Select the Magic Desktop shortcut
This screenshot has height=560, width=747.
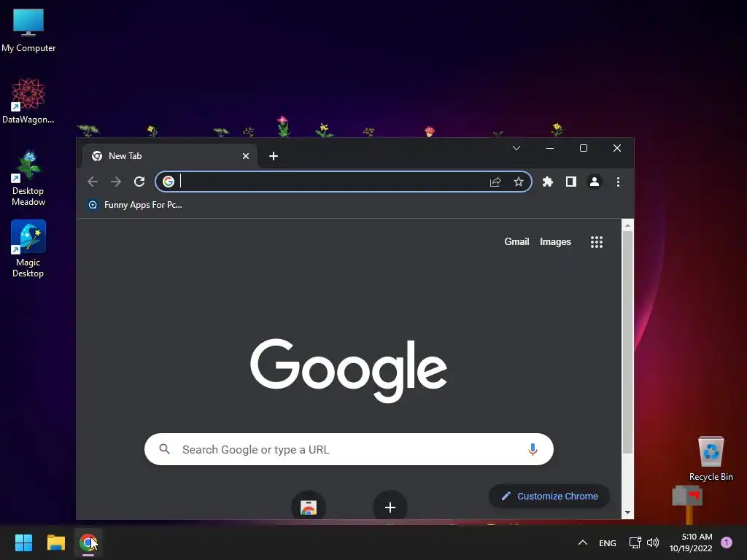coord(28,249)
